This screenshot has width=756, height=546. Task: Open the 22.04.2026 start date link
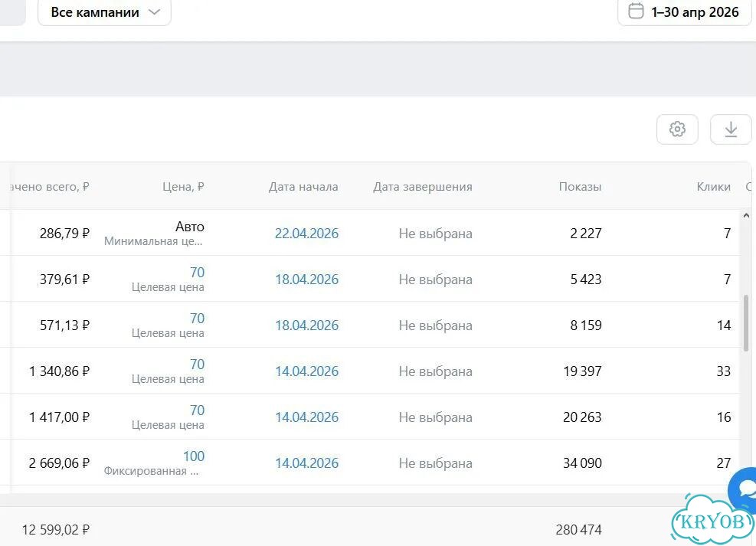coord(306,234)
